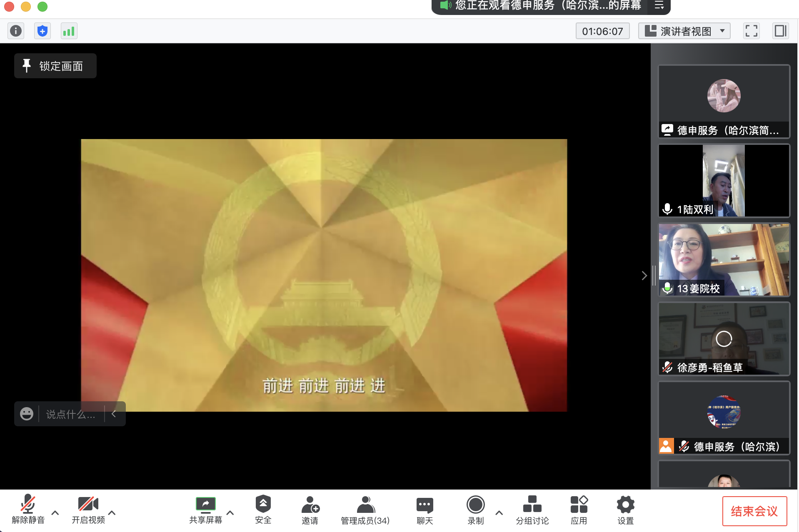This screenshot has height=532, width=799.
Task: Enter full screen mode
Action: pyautogui.click(x=751, y=31)
